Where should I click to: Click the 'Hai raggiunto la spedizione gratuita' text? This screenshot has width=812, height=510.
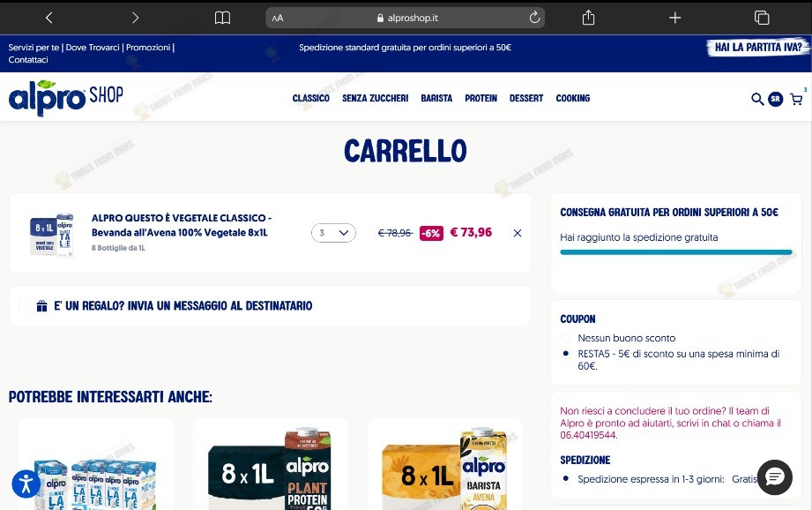tap(638, 237)
